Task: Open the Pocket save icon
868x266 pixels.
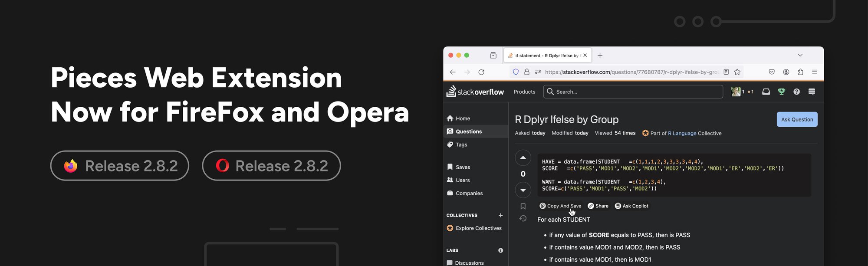Action: point(772,72)
